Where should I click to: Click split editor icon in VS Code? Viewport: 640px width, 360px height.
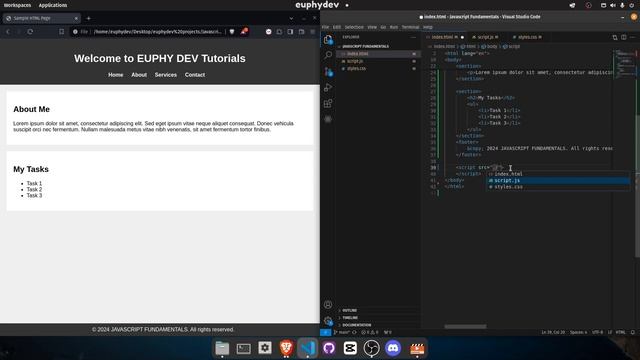point(624,37)
